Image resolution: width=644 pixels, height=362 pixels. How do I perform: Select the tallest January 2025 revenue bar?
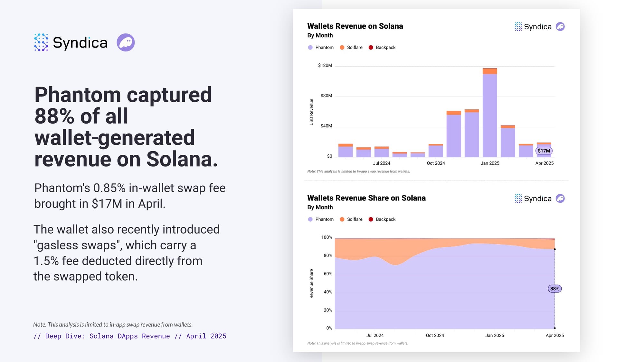[490, 113]
